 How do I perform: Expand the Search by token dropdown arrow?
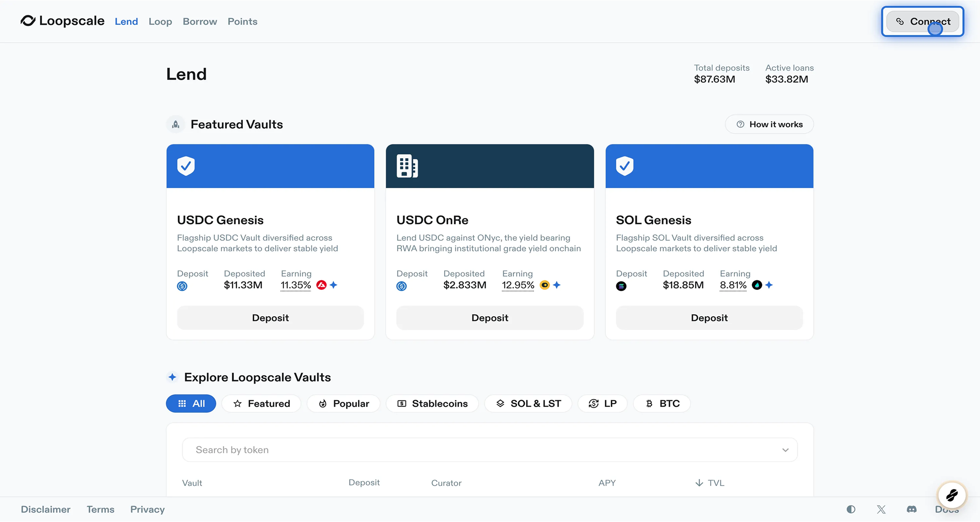[x=785, y=450]
